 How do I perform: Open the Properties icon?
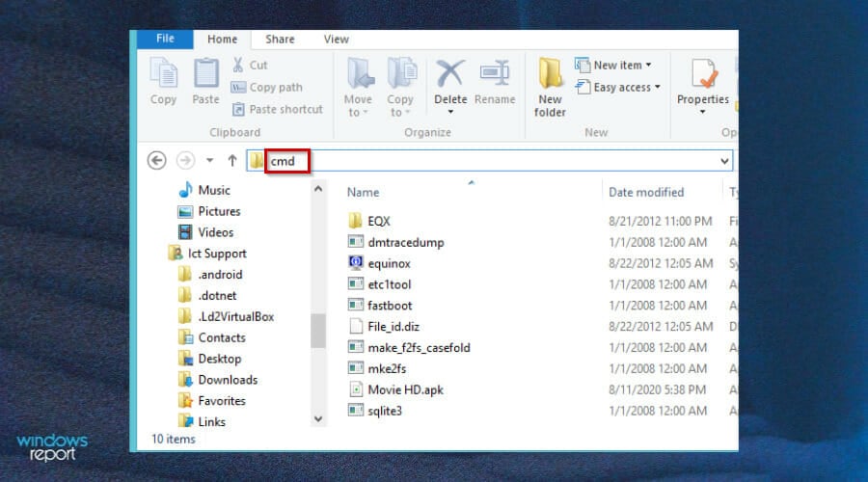click(703, 74)
